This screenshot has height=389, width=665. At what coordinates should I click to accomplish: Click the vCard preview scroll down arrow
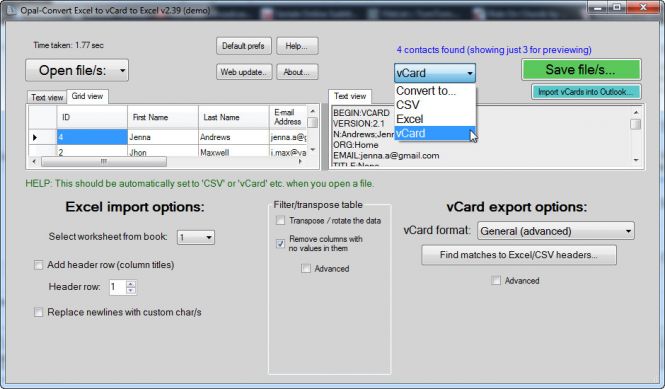pos(636,160)
